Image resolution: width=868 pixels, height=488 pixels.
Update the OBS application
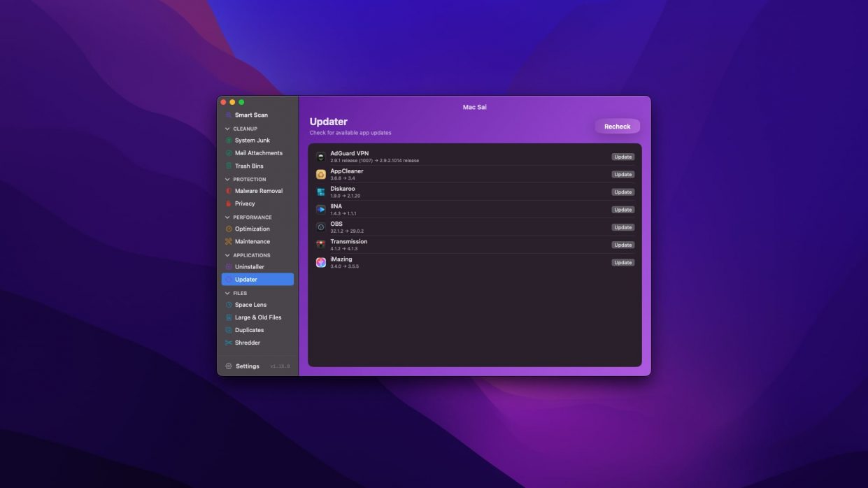623,227
